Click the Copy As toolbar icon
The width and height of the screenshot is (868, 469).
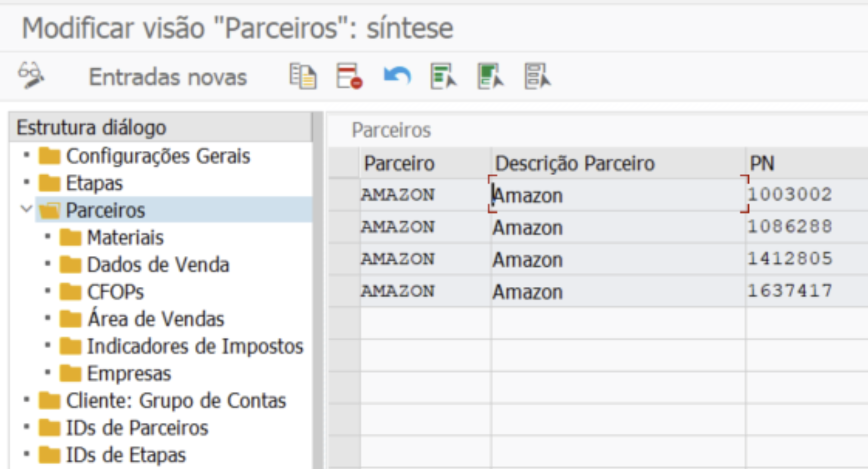click(x=303, y=76)
